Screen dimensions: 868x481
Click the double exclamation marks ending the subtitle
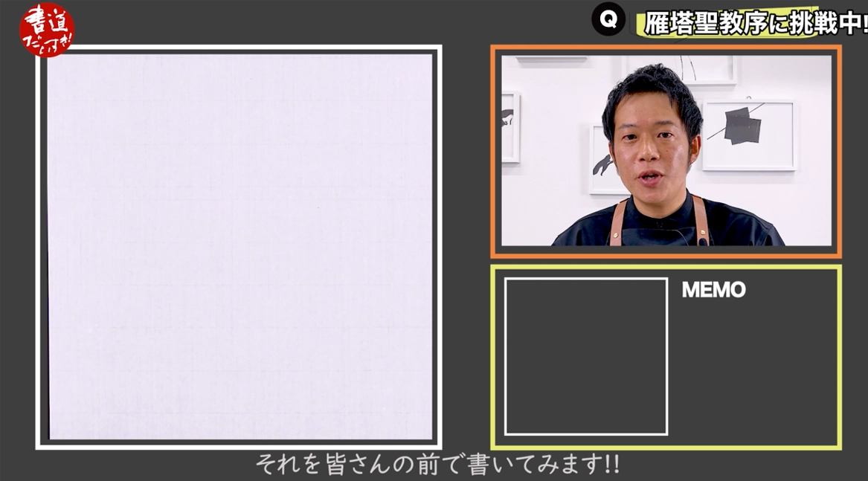(611, 465)
